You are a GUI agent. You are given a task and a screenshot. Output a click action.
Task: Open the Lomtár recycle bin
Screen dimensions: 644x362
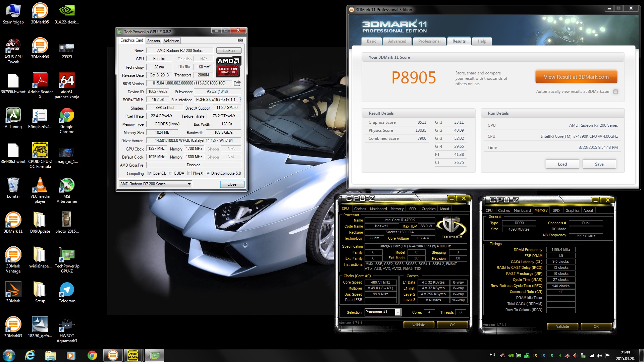point(13,188)
